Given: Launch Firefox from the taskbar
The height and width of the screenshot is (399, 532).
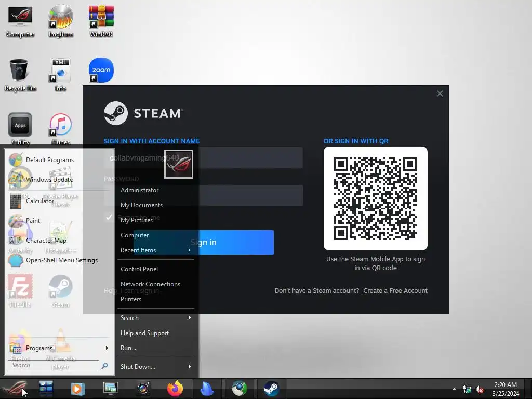Looking at the screenshot, I should click(175, 389).
